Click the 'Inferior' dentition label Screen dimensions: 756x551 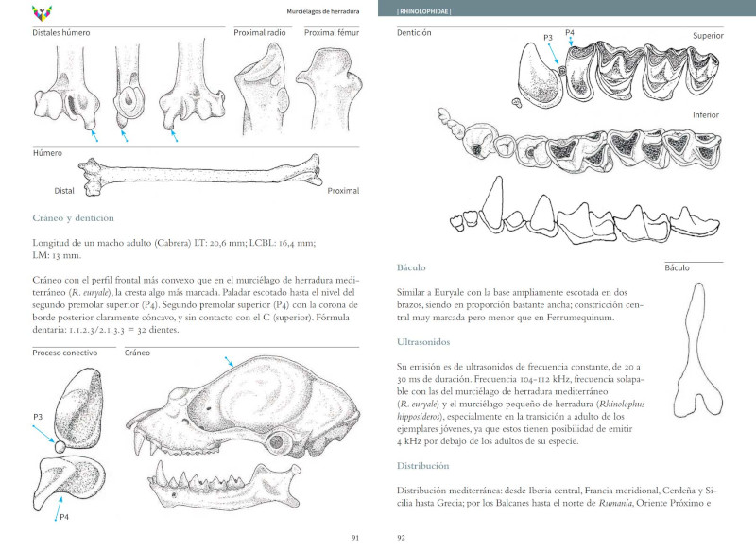(705, 115)
